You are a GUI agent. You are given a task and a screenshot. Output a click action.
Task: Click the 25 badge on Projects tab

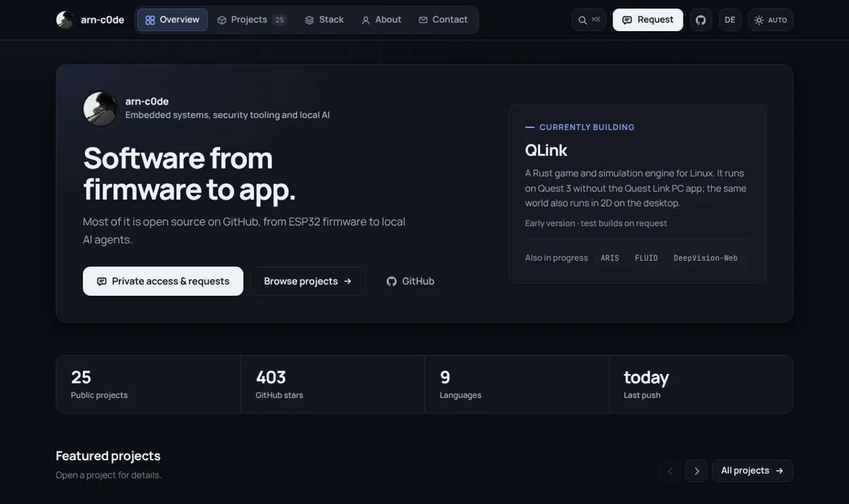[x=279, y=20]
